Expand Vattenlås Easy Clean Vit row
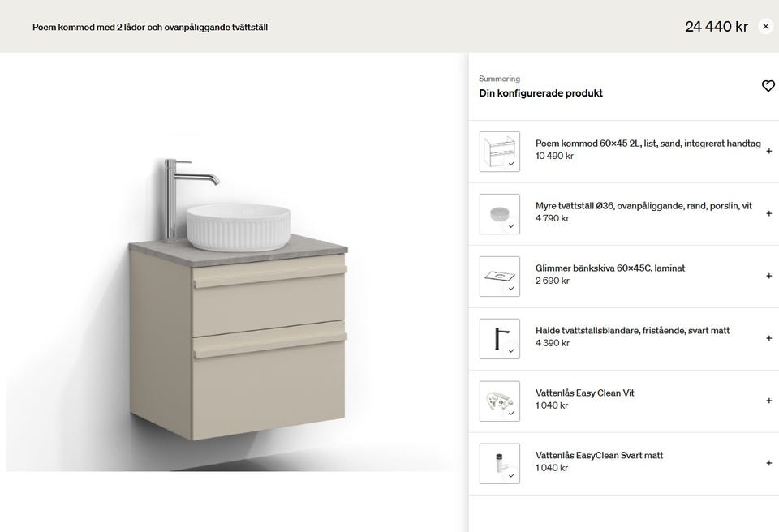 tap(769, 401)
